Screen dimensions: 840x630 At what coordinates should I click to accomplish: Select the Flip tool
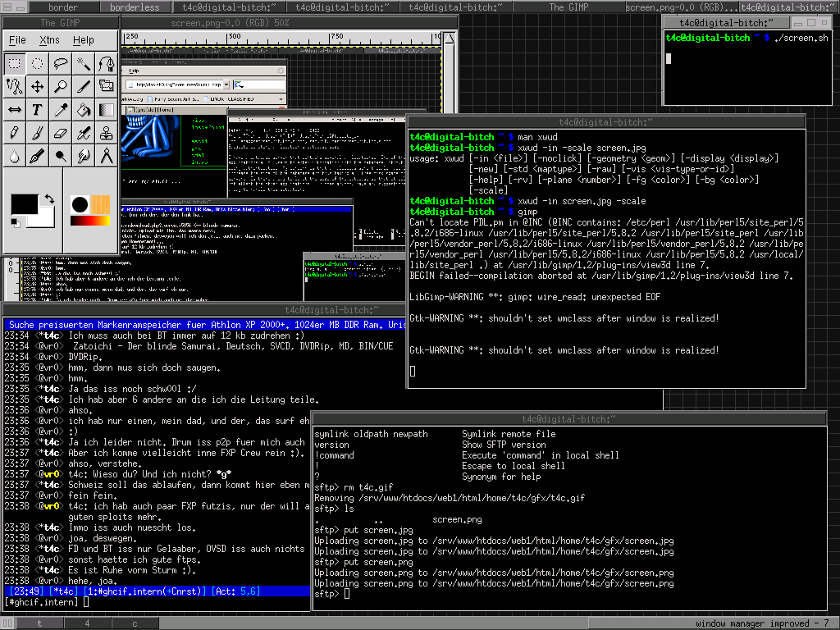pos(15,110)
